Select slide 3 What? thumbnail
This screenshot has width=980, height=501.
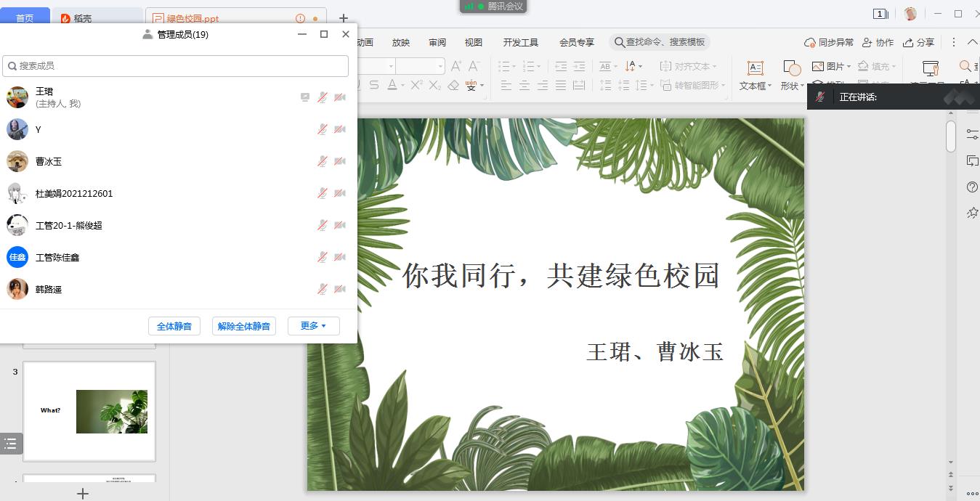pyautogui.click(x=89, y=411)
